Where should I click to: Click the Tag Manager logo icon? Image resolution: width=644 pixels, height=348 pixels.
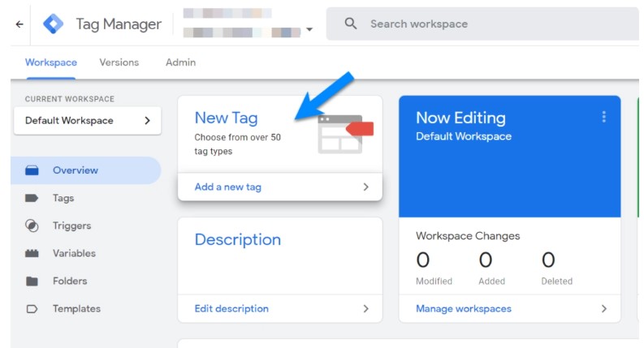[x=54, y=24]
